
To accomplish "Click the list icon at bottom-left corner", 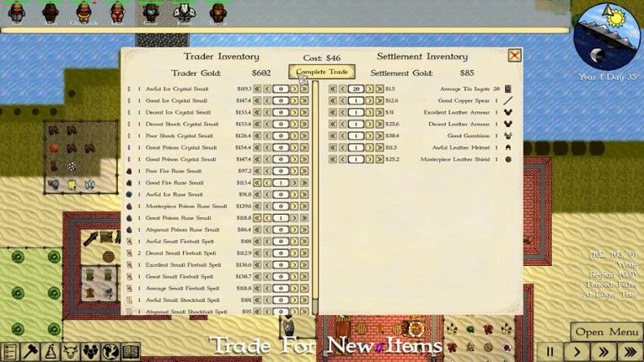I will (9, 352).
